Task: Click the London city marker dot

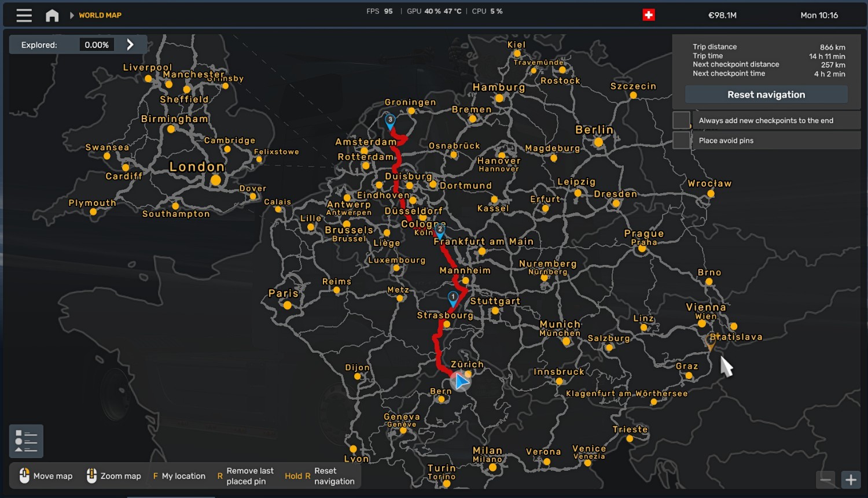Action: click(216, 180)
